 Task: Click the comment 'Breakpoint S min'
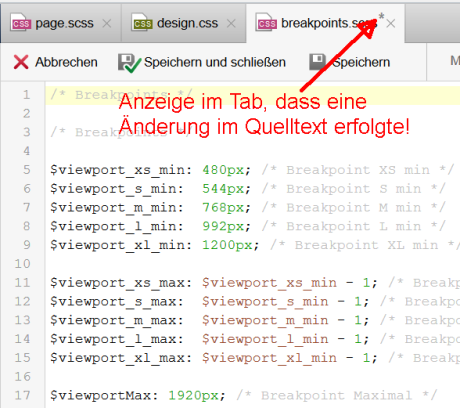click(354, 189)
